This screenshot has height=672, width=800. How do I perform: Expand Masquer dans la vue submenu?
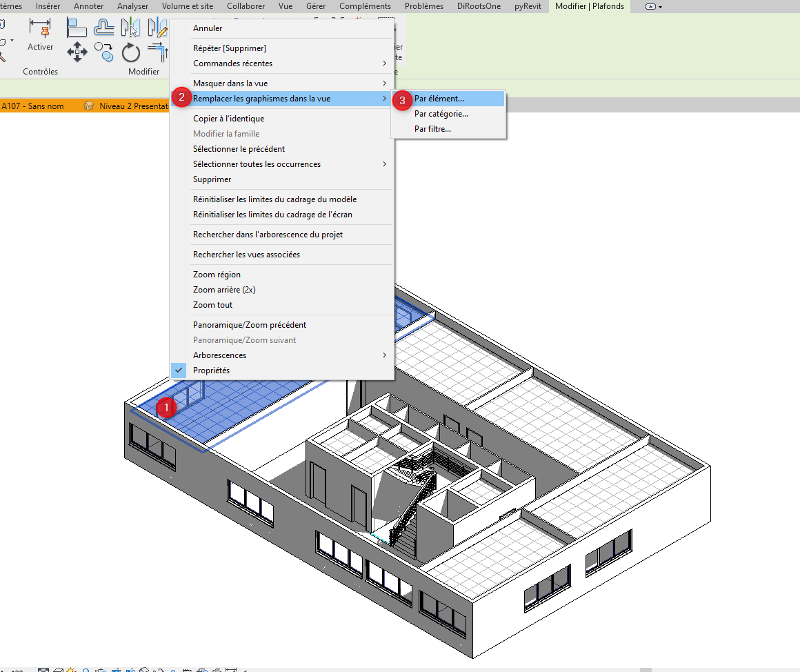tap(281, 83)
